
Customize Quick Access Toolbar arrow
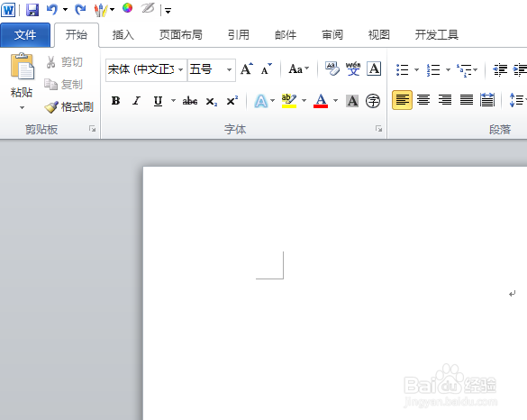click(x=168, y=11)
